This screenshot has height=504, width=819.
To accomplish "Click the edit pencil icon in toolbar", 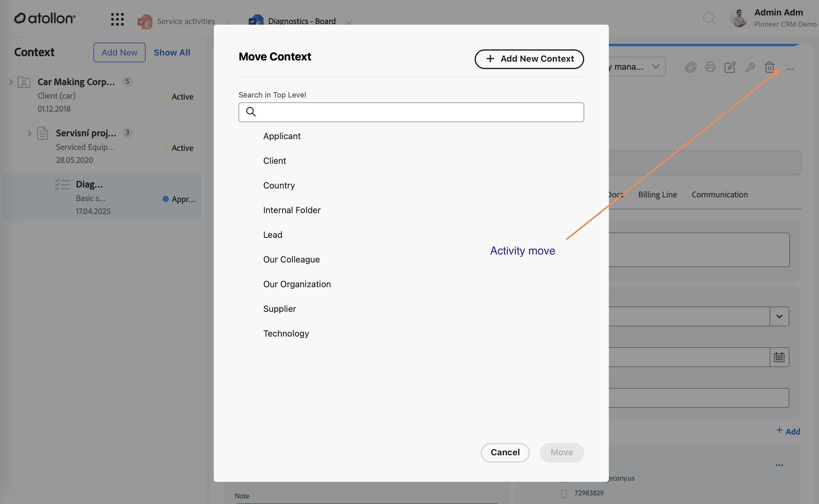I will [x=730, y=67].
